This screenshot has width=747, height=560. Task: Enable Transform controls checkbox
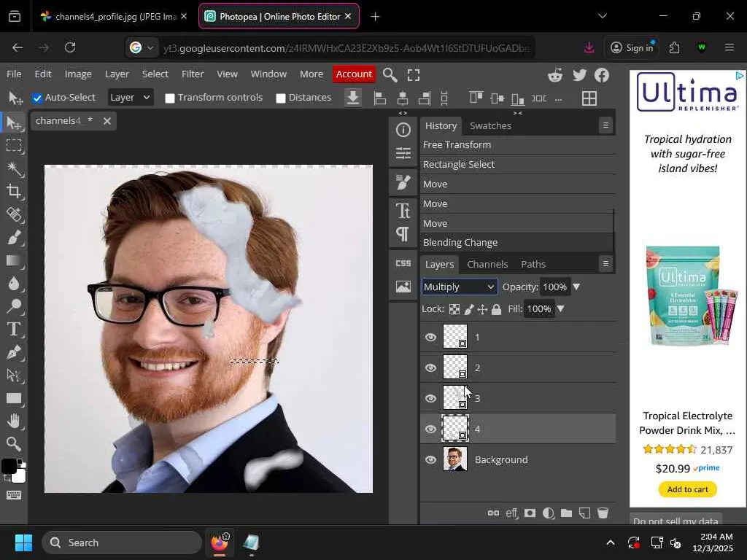click(170, 98)
